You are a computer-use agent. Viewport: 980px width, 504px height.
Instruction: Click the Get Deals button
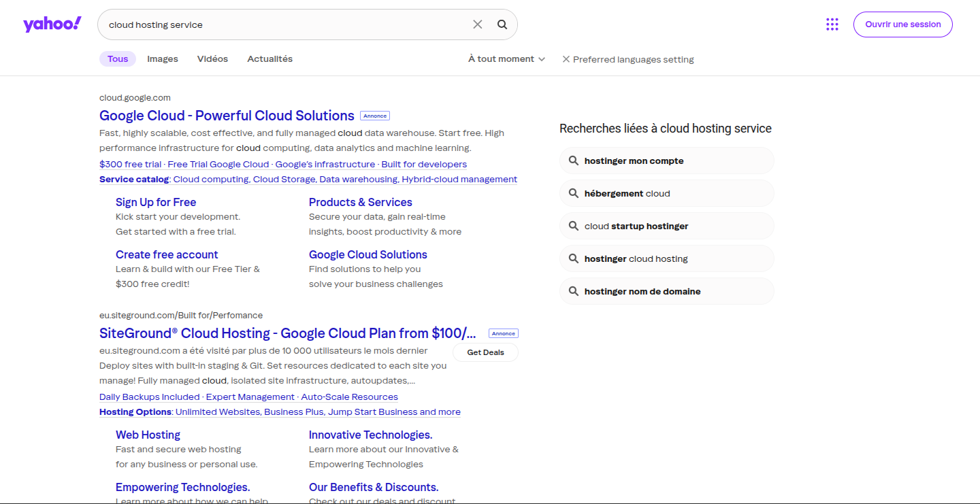(485, 352)
